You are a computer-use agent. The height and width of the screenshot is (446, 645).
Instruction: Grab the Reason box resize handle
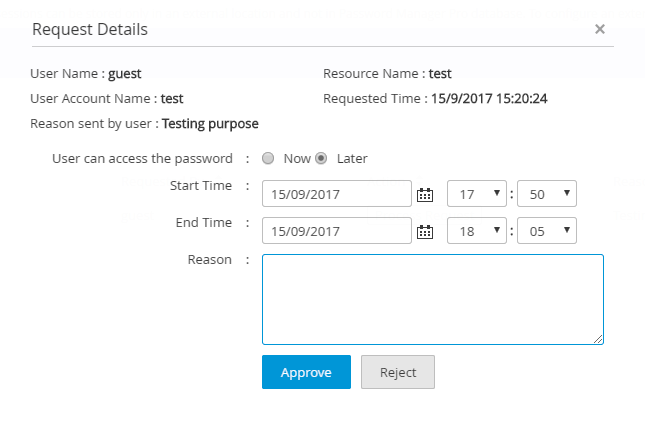(x=598, y=339)
